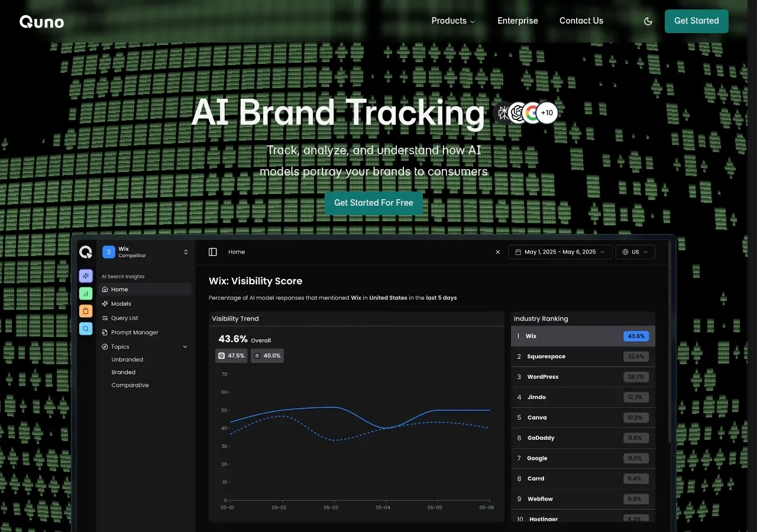Select the Squarespace ranking row
This screenshot has width=757, height=532.
(583, 356)
